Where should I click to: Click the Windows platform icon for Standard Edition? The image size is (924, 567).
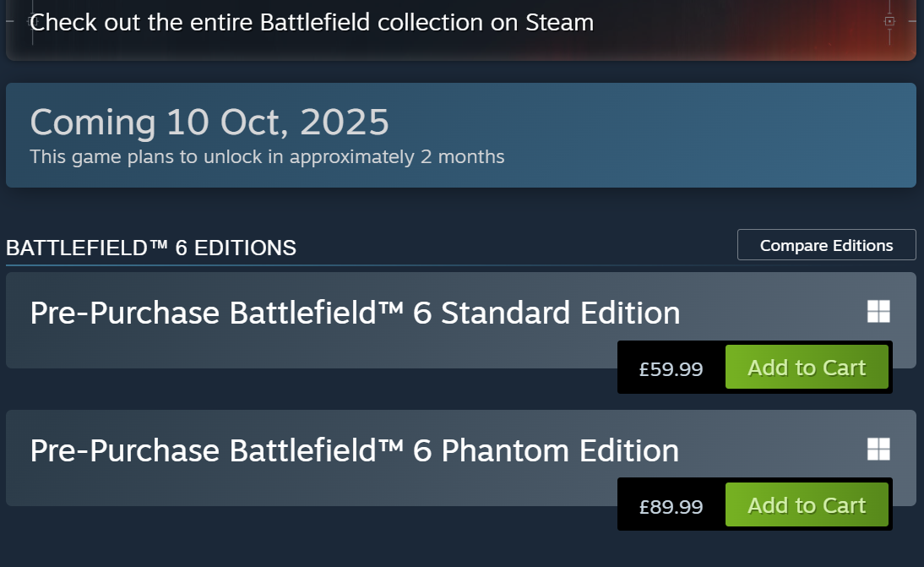(x=878, y=312)
